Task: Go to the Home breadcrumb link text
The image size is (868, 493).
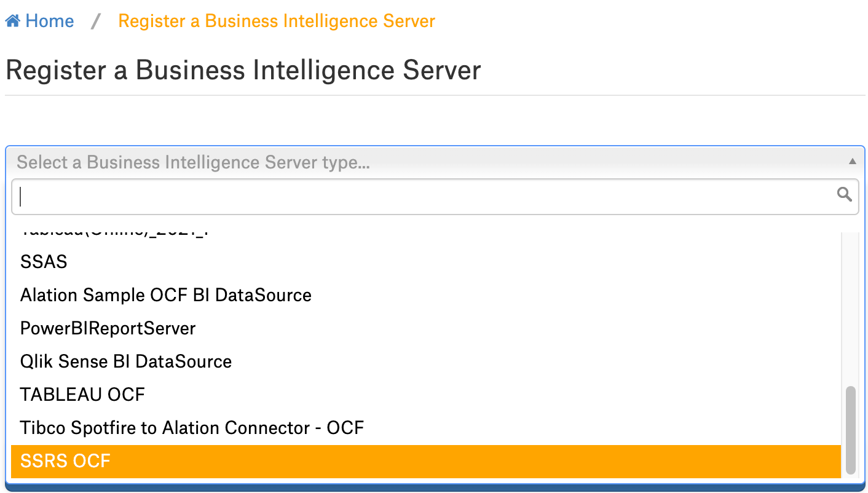Action: pos(50,22)
